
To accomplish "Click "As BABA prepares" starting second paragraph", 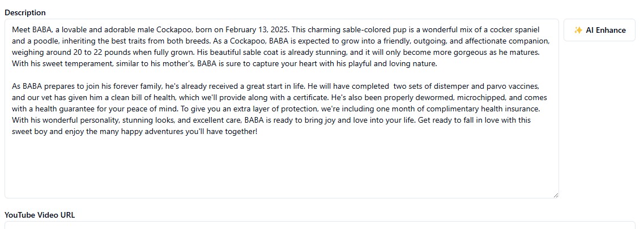I will pos(41,87).
